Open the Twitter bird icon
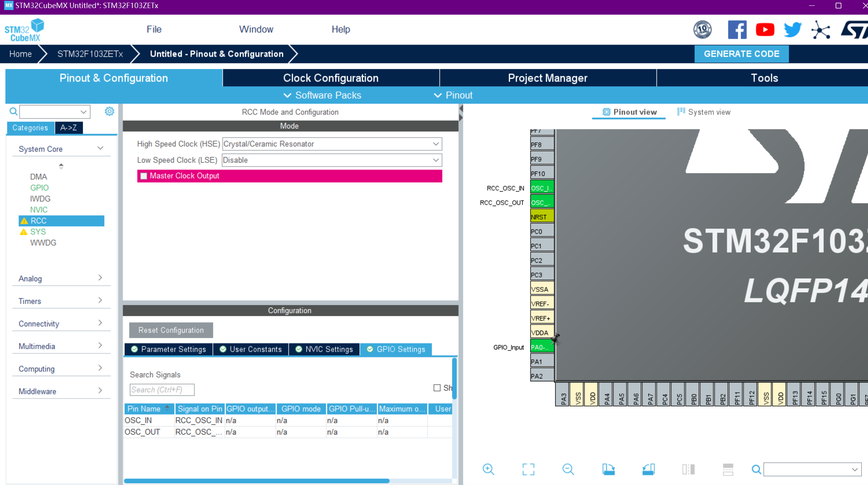The width and height of the screenshot is (868, 485). tap(792, 30)
